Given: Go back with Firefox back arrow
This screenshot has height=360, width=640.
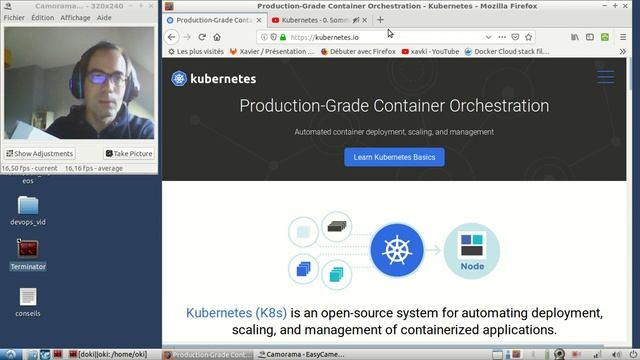Looking at the screenshot, I should pos(171,37).
